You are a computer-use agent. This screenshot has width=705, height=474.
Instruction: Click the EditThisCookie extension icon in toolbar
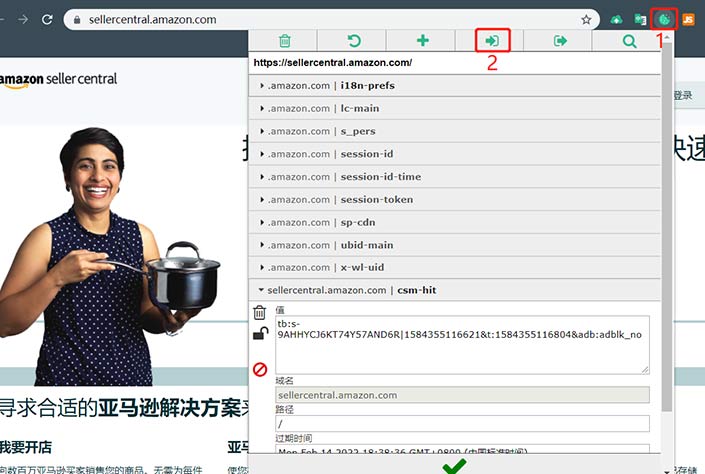663,18
